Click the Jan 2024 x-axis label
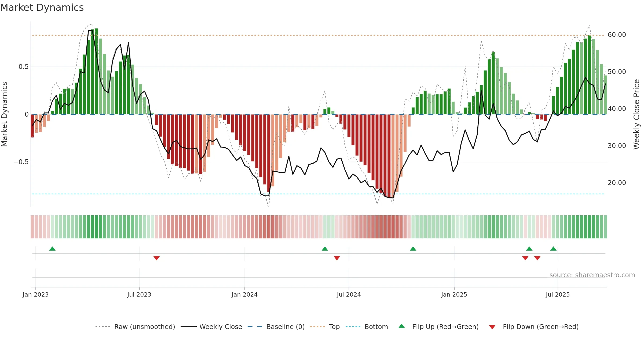Screen dimensions: 644x362 coord(245,294)
